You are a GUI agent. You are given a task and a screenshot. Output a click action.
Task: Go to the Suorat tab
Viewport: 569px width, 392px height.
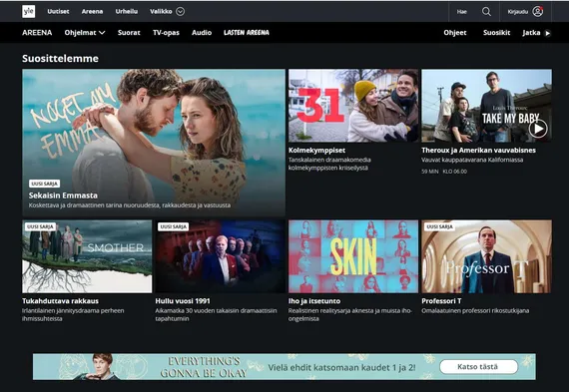pos(129,33)
